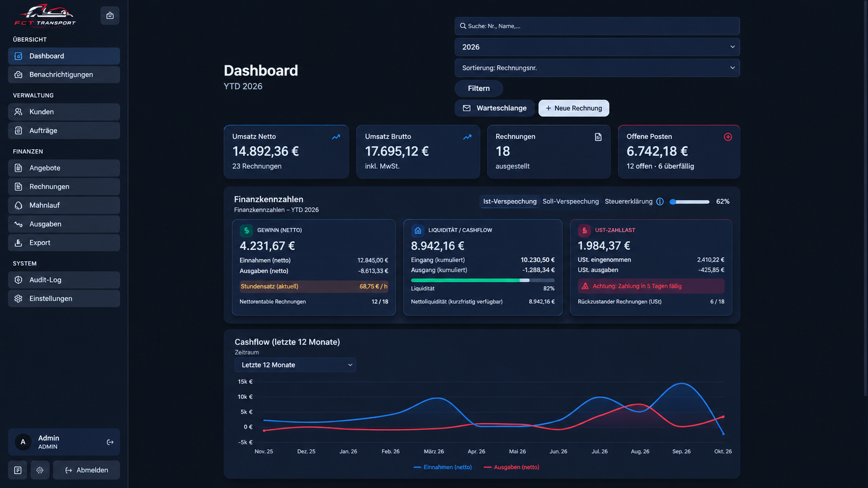The image size is (868, 488).
Task: Click the Aufträge clipboard icon
Action: pyautogui.click(x=18, y=131)
